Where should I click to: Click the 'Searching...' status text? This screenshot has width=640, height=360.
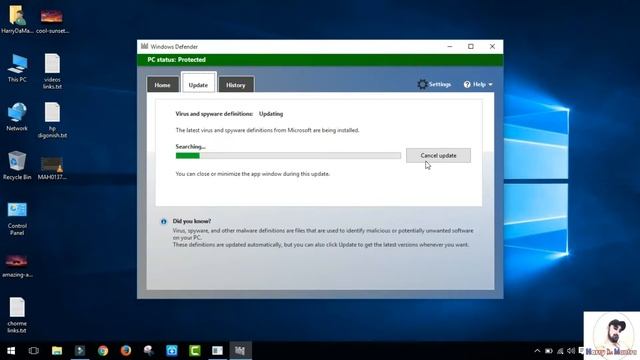[x=191, y=147]
